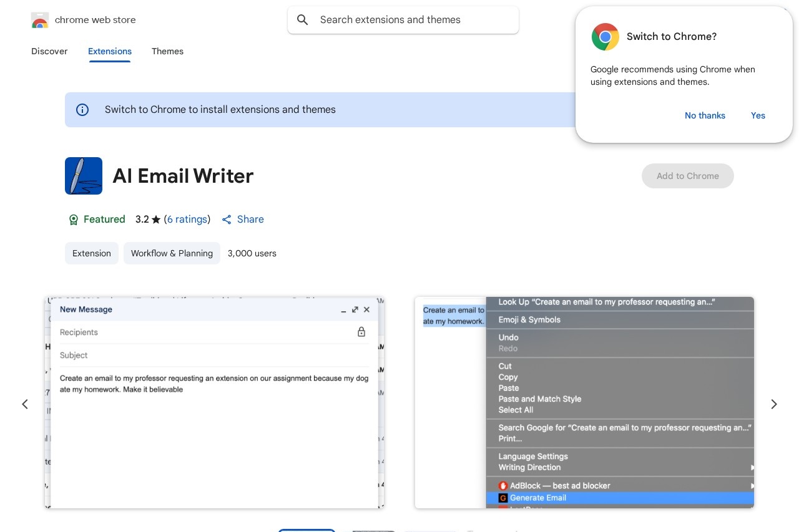Image resolution: width=799 pixels, height=532 pixels.
Task: Click the Workflow & Planning category chip
Action: (172, 253)
